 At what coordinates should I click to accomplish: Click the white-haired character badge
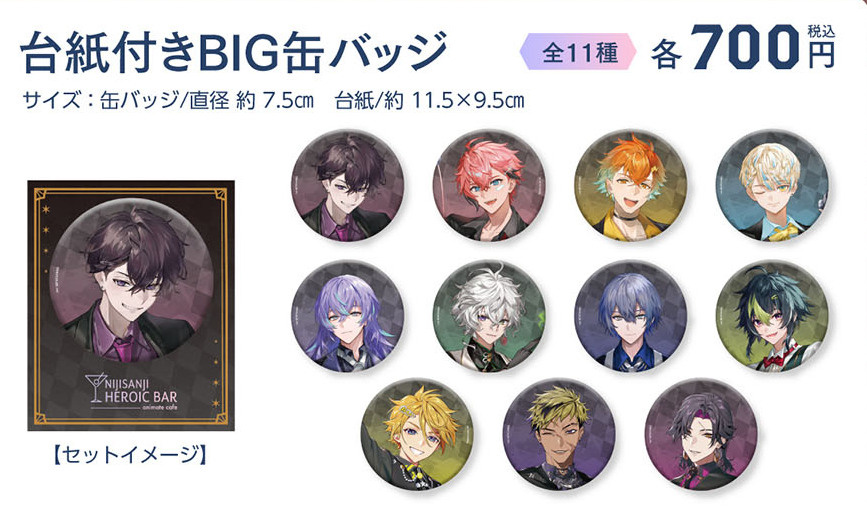point(489,316)
